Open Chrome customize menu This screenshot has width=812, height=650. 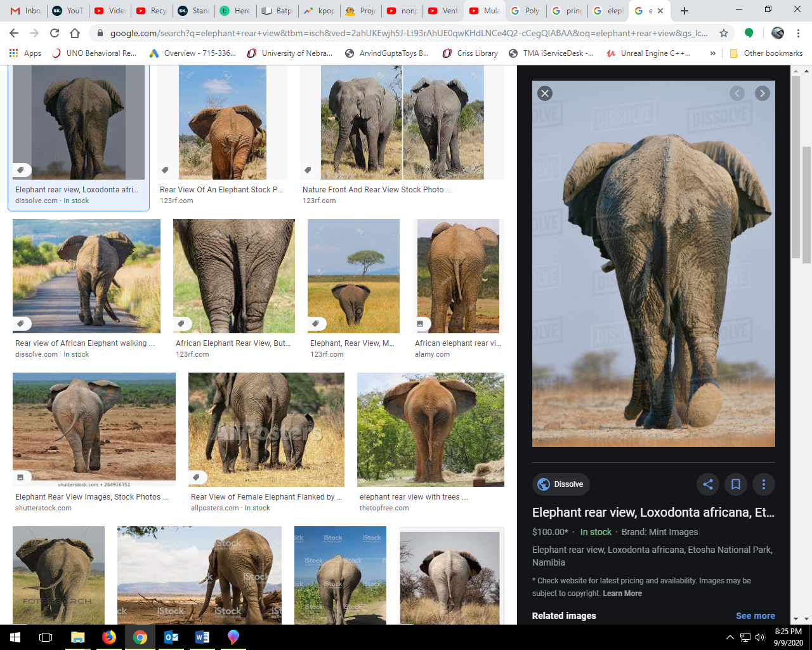tap(798, 33)
